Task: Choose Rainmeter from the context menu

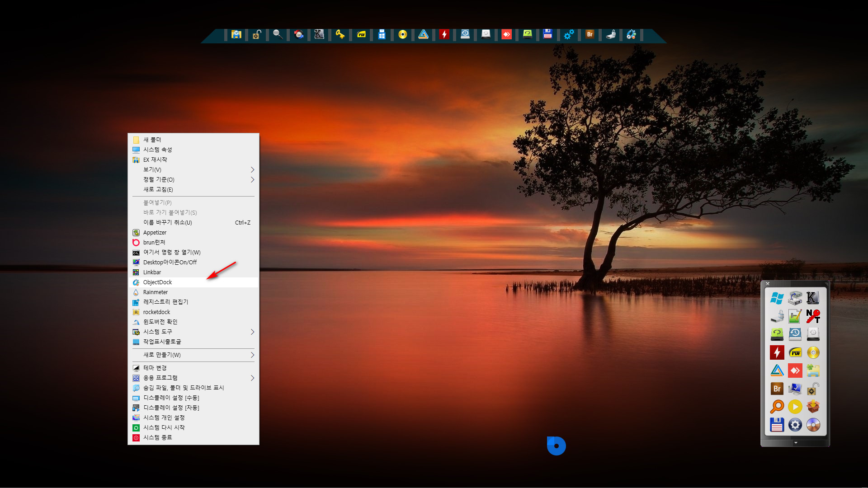Action: 193,292
